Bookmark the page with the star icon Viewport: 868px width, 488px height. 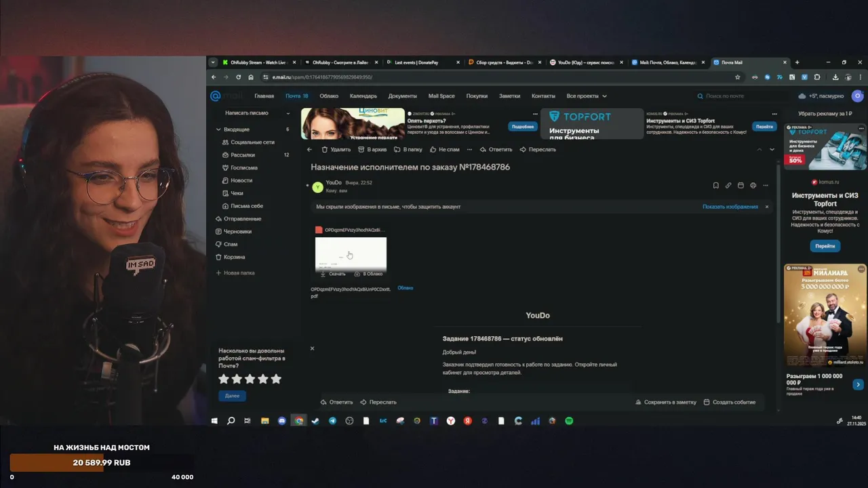(738, 77)
